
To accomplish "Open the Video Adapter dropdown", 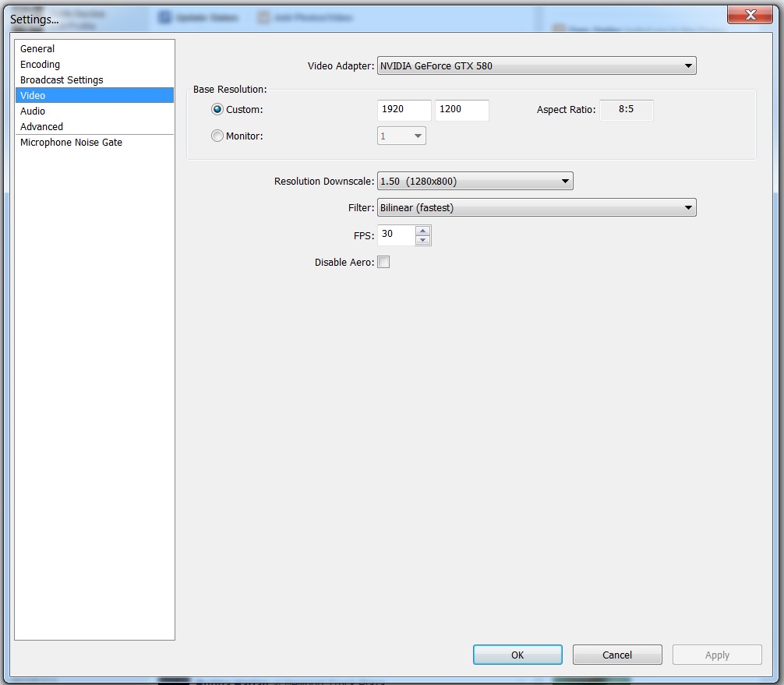I will [x=536, y=65].
